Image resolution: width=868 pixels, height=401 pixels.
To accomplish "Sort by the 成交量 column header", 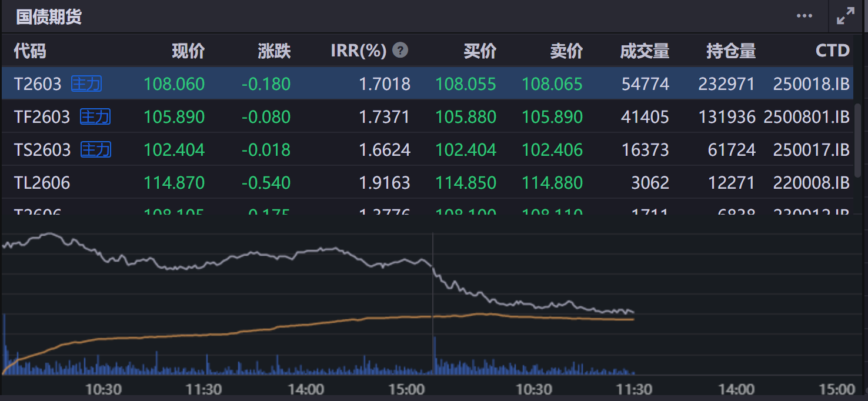I will (645, 51).
